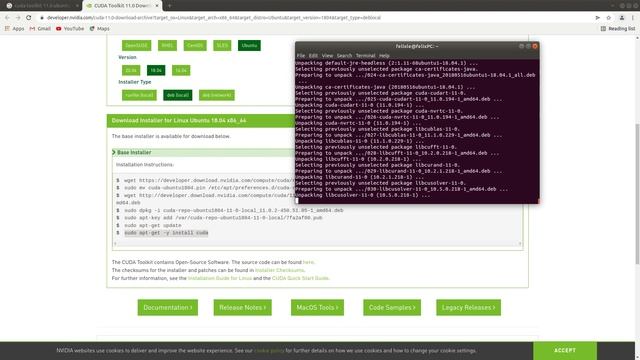Choose Ubuntu version 18.04

click(x=156, y=70)
